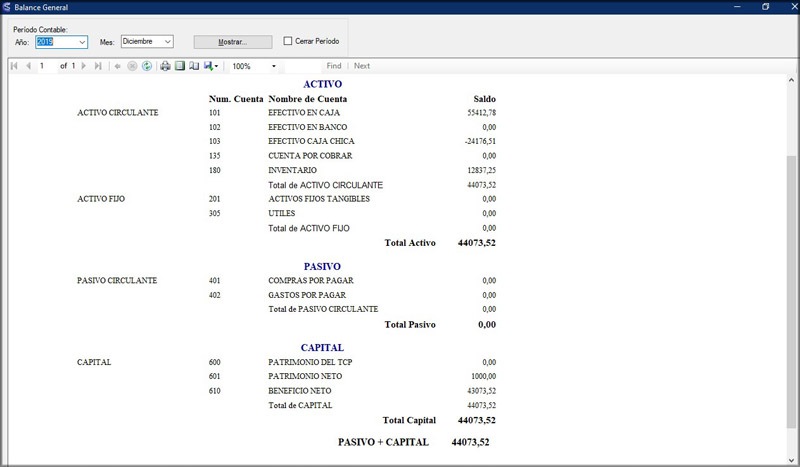Maximize the Balance General window
This screenshot has height=467, width=800.
[x=765, y=7]
